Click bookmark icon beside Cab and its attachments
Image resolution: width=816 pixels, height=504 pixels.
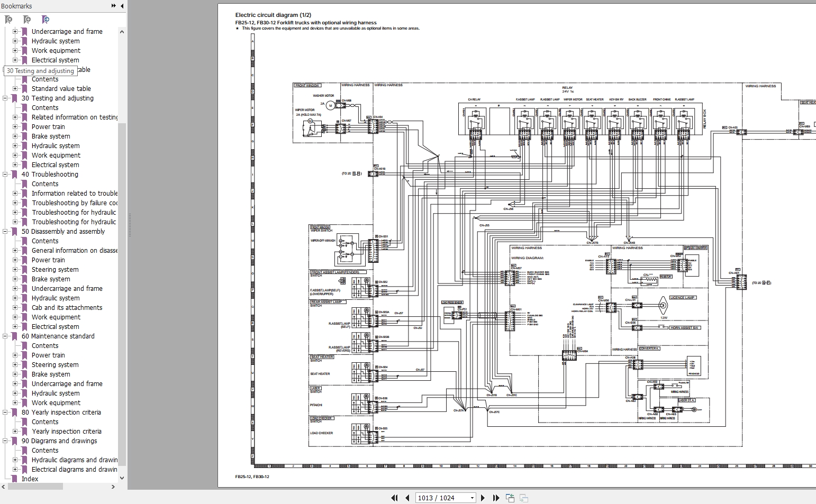[24, 308]
